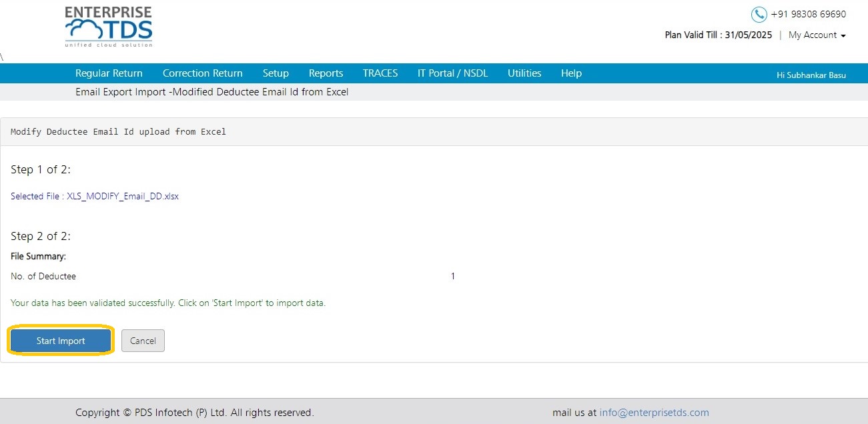Open the TRACES menu
The height and width of the screenshot is (424, 868).
(x=380, y=73)
